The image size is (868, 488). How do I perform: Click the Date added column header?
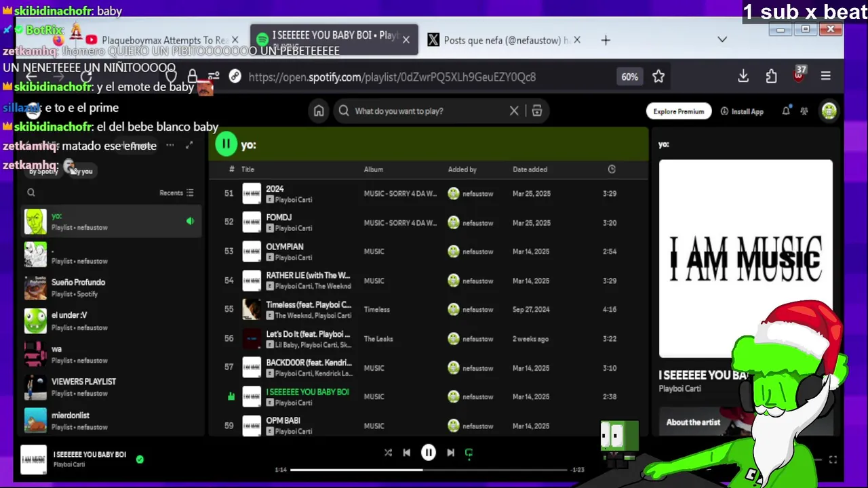click(x=530, y=169)
